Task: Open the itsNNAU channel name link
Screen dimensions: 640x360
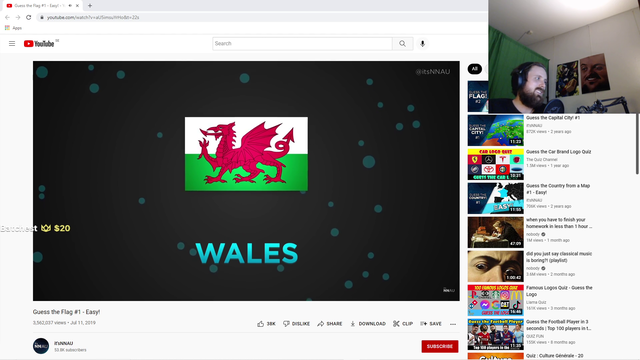Action: tap(64, 343)
